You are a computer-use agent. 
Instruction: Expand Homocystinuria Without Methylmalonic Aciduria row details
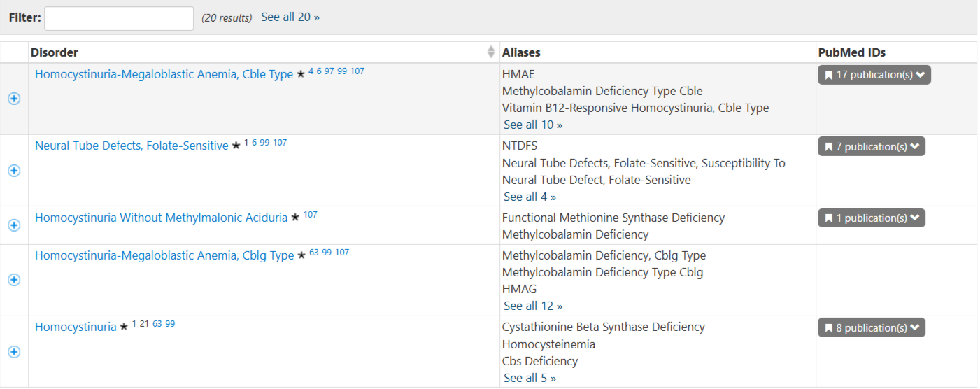[x=14, y=225]
